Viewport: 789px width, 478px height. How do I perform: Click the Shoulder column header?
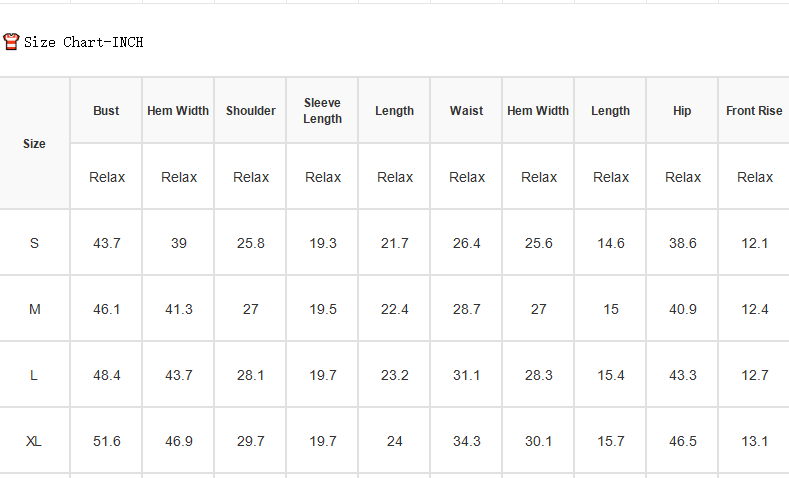point(251,111)
